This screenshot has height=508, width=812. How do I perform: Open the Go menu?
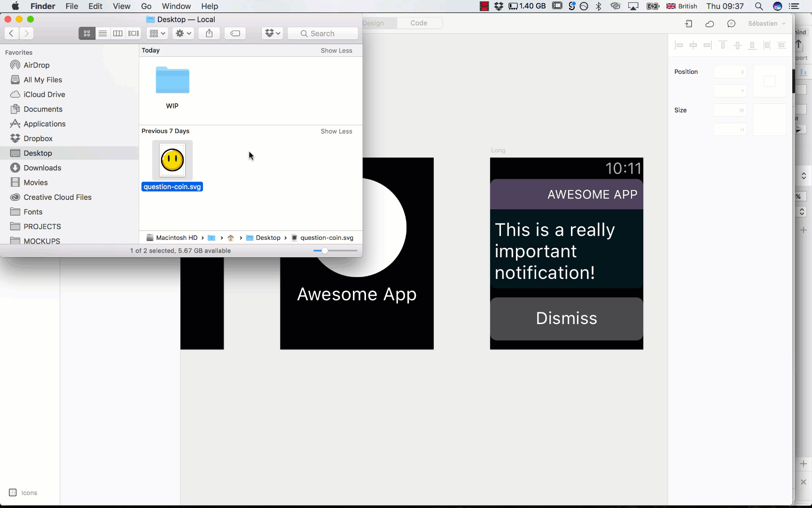tap(146, 6)
